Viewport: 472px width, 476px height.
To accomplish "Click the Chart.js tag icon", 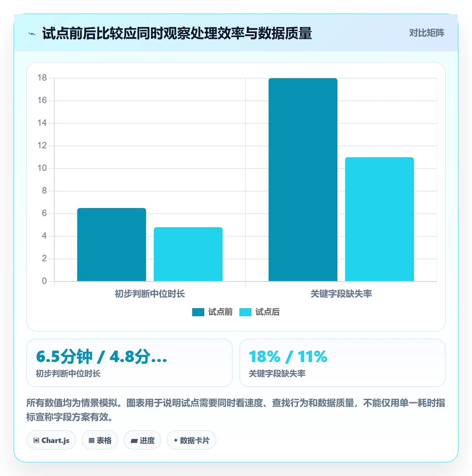I will [x=36, y=440].
